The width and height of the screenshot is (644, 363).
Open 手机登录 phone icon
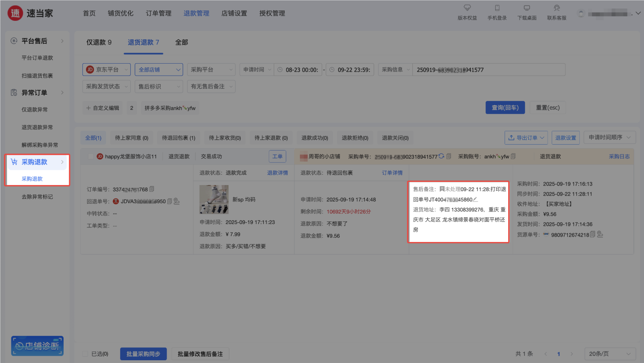click(x=497, y=8)
